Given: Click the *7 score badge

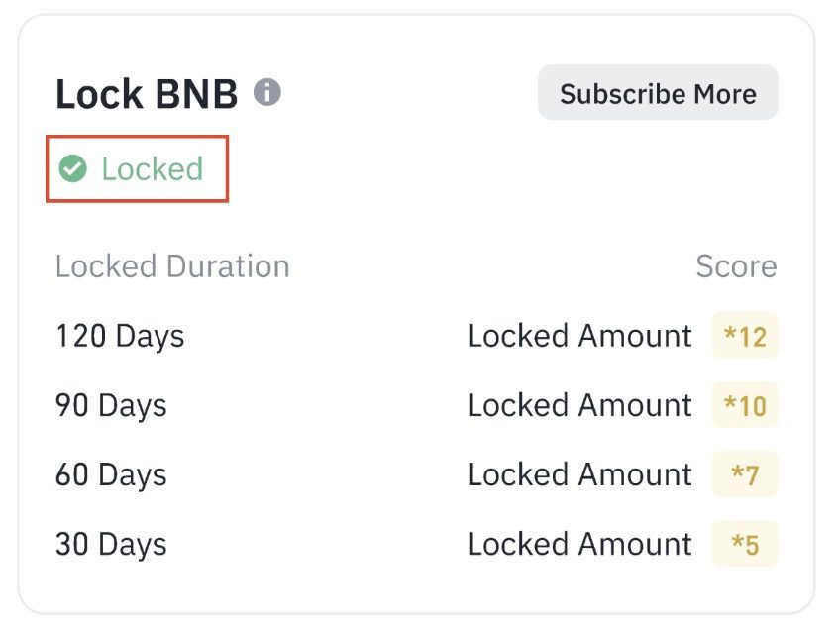Looking at the screenshot, I should (x=745, y=474).
